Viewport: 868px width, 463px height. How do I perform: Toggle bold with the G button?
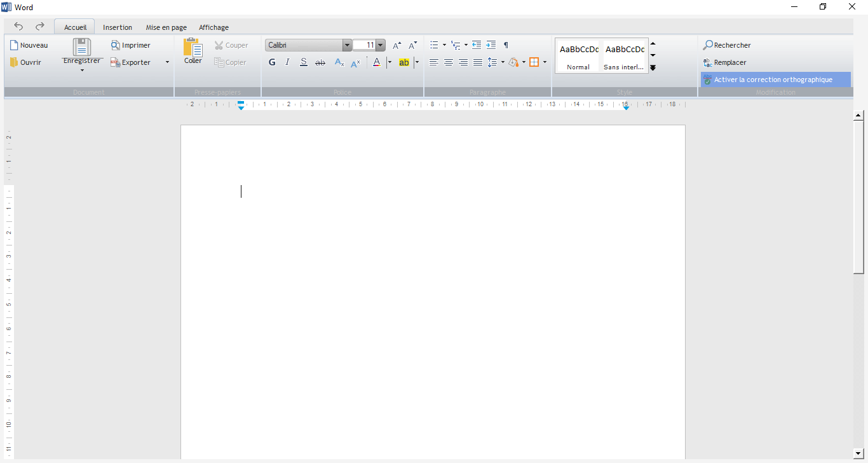[272, 62]
